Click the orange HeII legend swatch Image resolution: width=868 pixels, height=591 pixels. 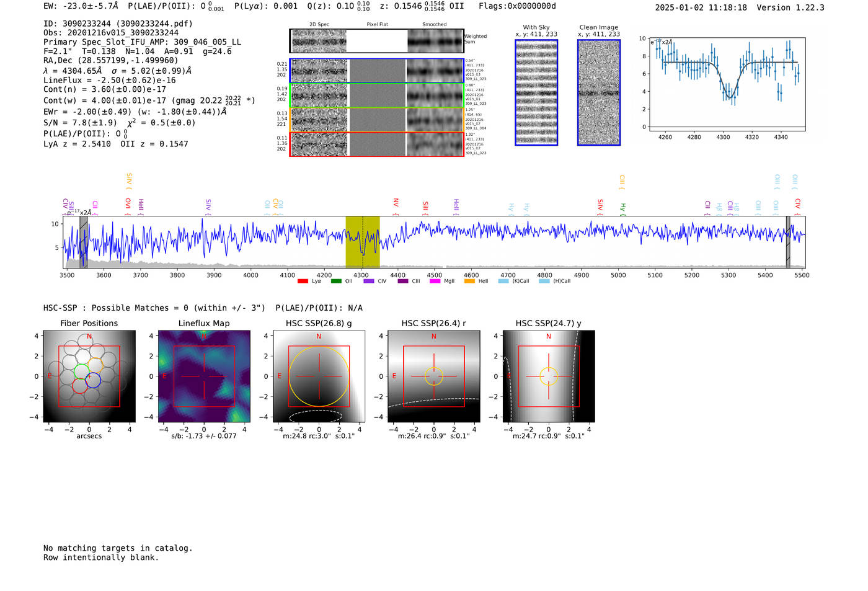point(469,281)
